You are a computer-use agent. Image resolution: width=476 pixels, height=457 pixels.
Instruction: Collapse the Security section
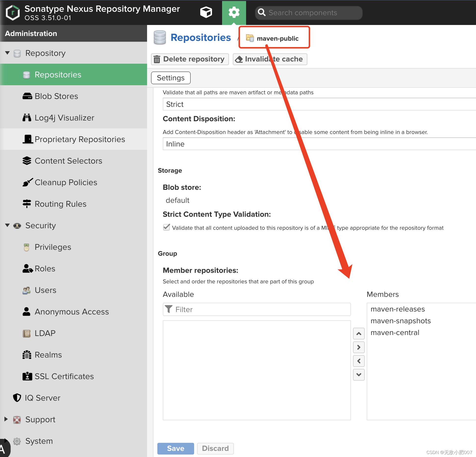[7, 225]
